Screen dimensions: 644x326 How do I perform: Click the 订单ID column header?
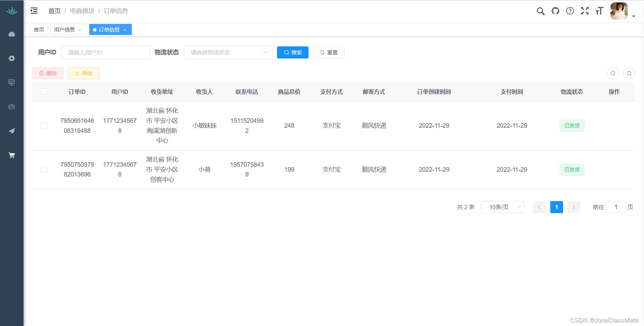pos(77,92)
